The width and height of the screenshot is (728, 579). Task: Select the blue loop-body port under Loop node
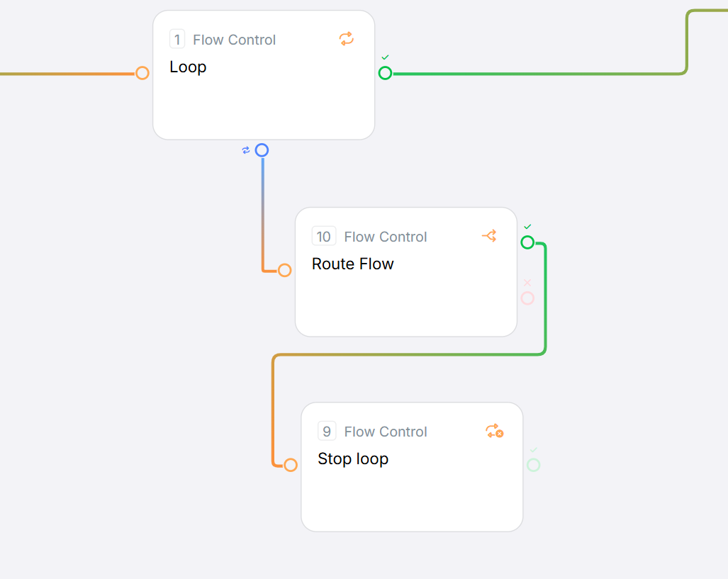(x=262, y=150)
